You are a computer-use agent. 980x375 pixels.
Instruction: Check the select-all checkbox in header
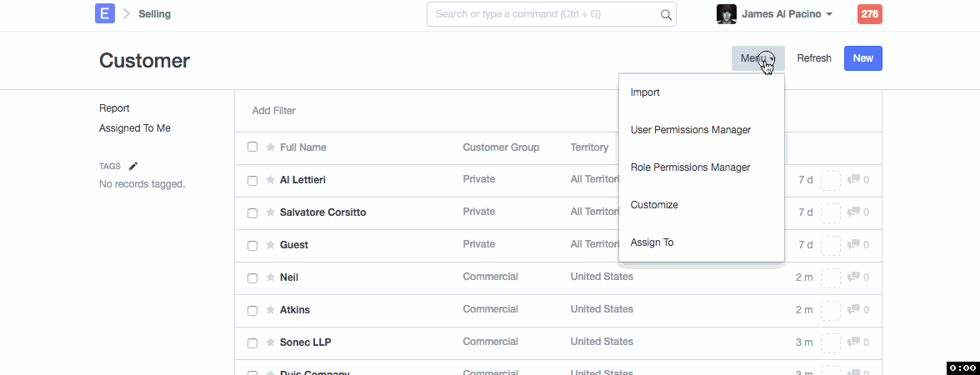click(x=252, y=147)
